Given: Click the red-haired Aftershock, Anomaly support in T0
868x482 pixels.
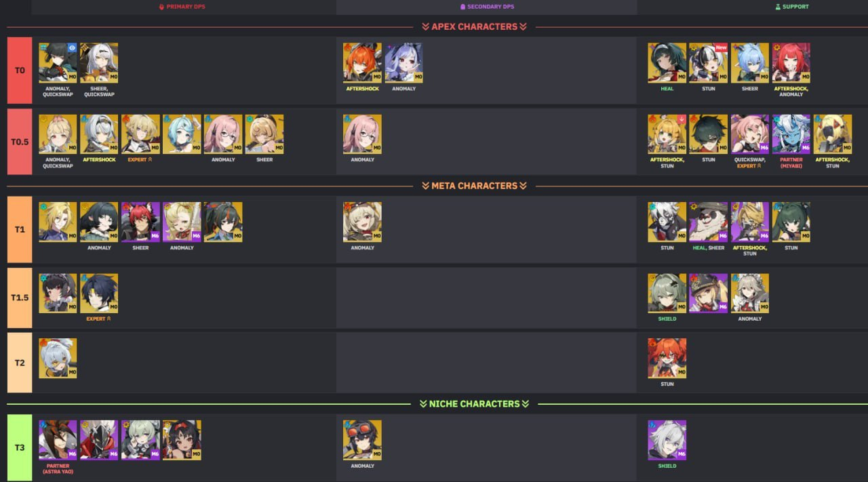Looking at the screenshot, I should tap(791, 62).
